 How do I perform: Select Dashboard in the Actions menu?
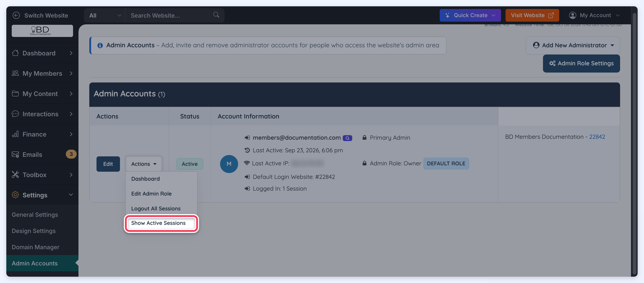[161, 179]
